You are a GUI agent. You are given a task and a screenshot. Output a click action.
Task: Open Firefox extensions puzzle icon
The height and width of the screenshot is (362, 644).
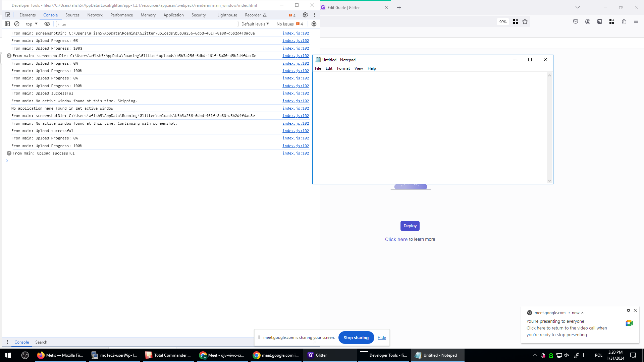pyautogui.click(x=624, y=22)
